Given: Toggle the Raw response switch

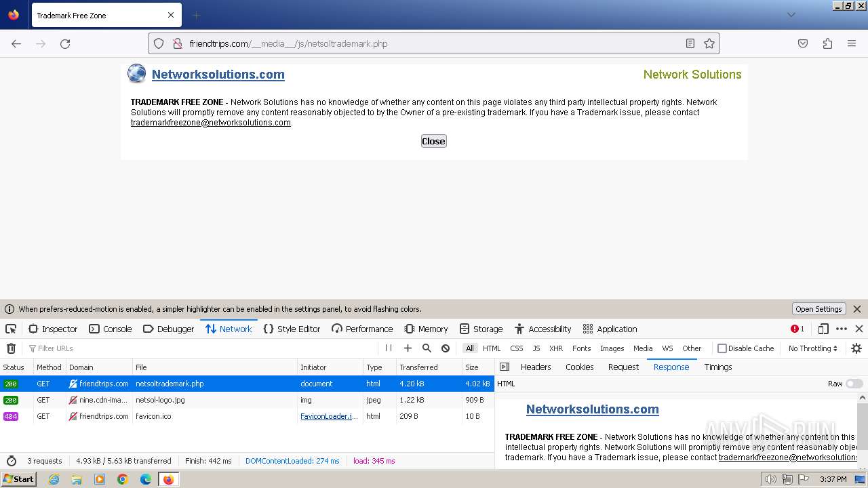Looking at the screenshot, I should point(854,384).
